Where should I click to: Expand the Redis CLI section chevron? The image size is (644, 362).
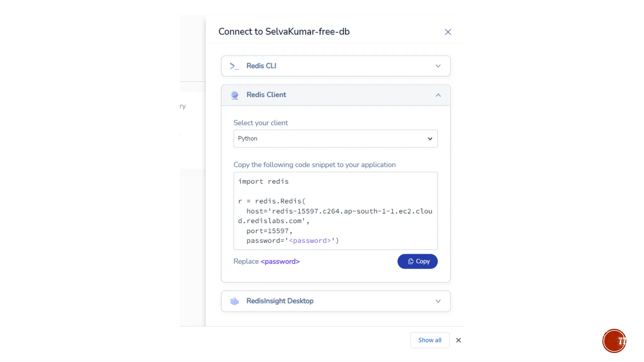[438, 66]
